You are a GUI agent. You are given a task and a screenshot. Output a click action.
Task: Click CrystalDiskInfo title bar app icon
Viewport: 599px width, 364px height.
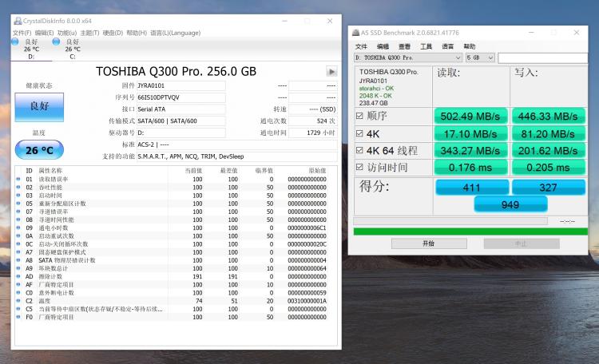(18, 21)
